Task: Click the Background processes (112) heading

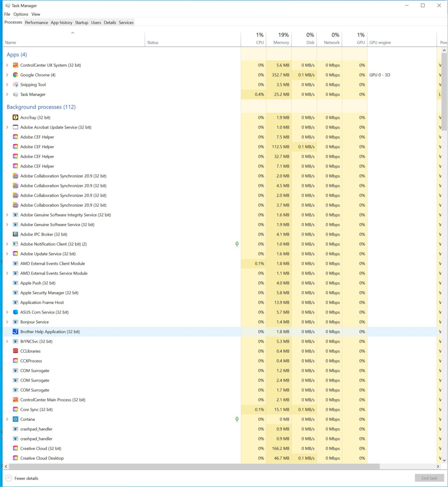Action: tap(41, 107)
